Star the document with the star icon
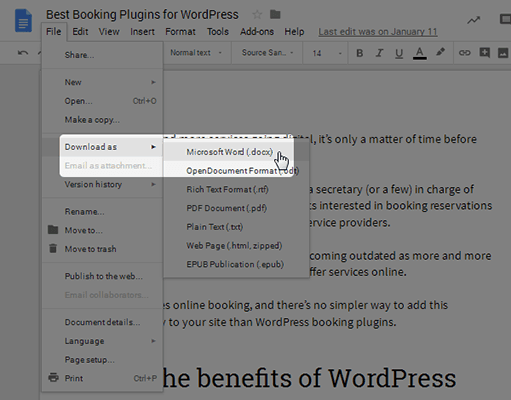 click(257, 14)
